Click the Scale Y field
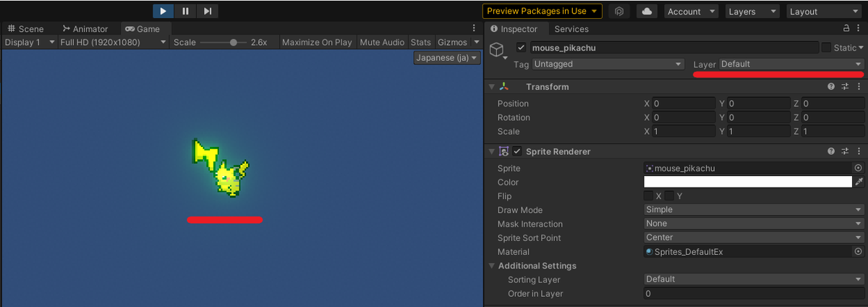 pos(759,131)
